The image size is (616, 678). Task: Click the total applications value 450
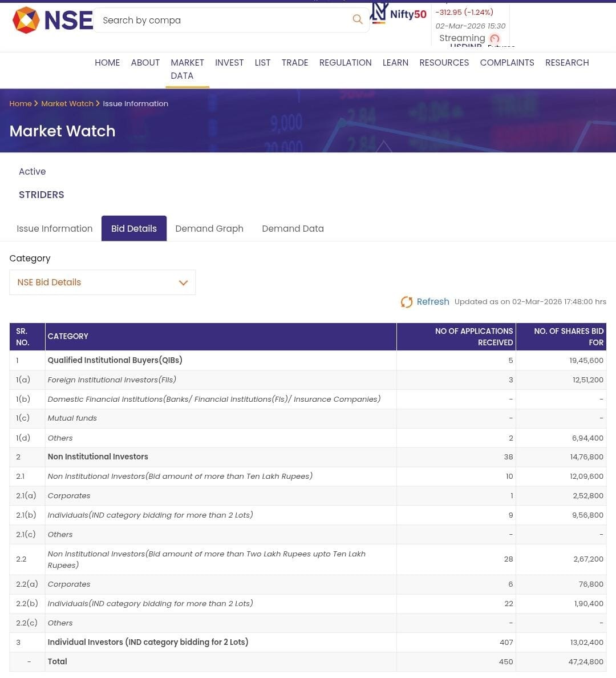pyautogui.click(x=506, y=661)
